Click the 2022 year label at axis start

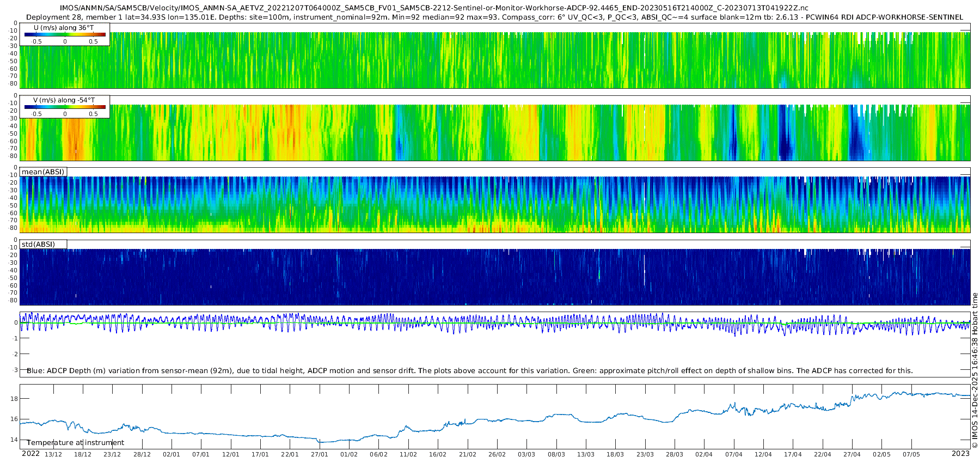(30, 454)
